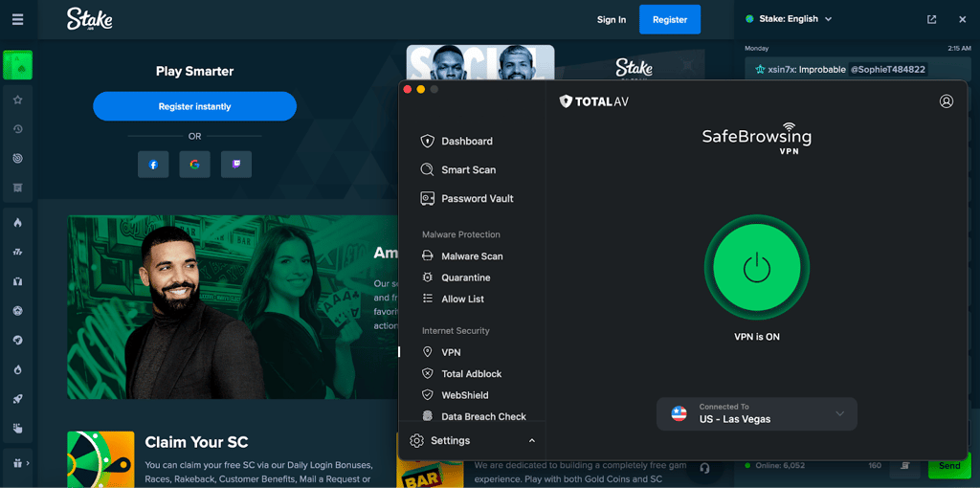Expand Settings chevron in TotalAV
980x488 pixels.
point(532,440)
